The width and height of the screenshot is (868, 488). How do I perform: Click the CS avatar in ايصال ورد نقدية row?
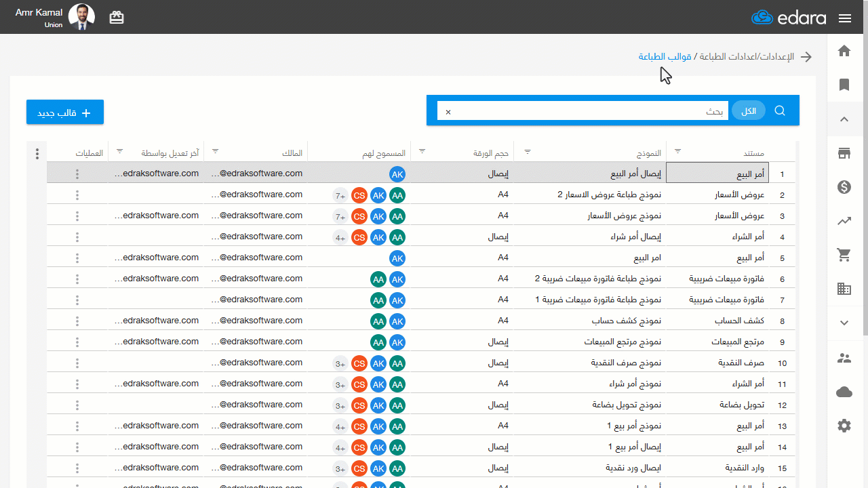pyautogui.click(x=359, y=468)
